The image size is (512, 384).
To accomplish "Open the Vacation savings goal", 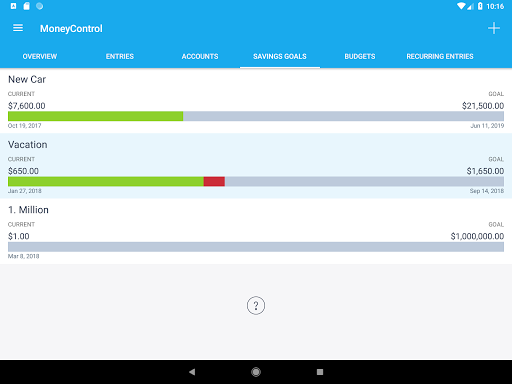I will (x=256, y=166).
